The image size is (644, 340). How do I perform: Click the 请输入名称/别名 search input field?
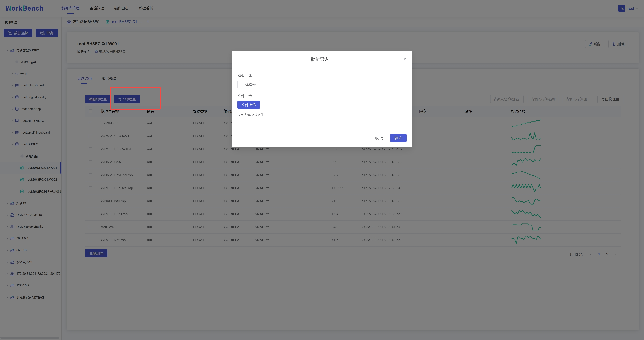coord(507,99)
